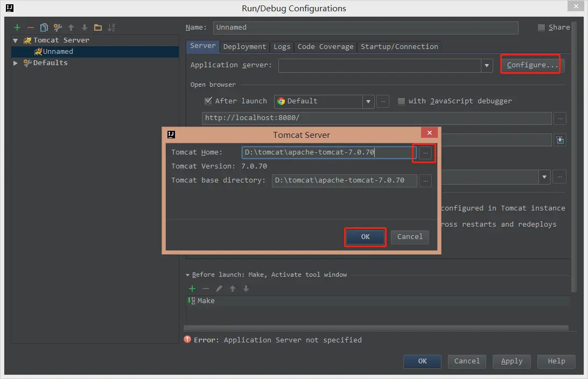Create new folder for configurations
This screenshot has height=379, width=588.
click(98, 27)
